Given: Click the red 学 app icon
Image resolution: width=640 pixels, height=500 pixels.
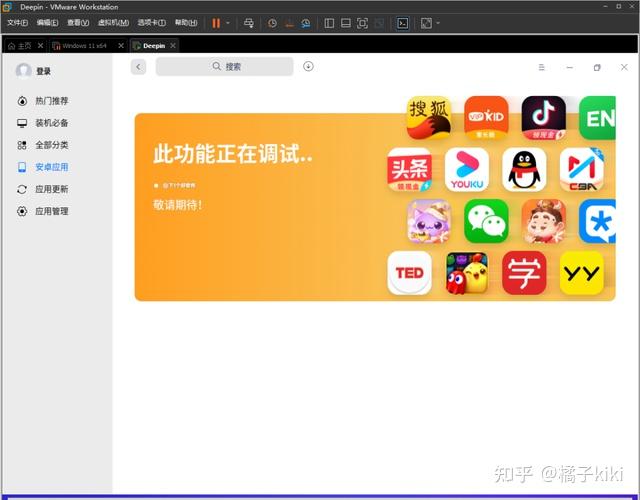Looking at the screenshot, I should 524,273.
